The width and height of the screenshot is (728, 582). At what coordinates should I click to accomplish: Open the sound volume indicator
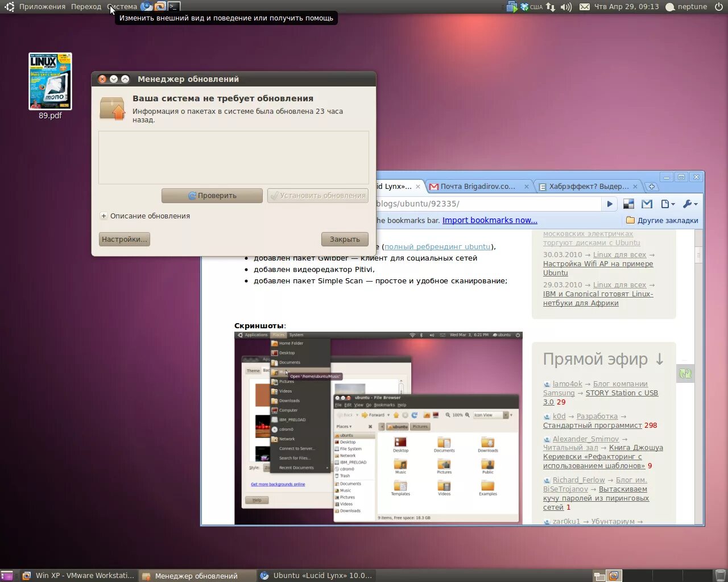[x=566, y=7]
